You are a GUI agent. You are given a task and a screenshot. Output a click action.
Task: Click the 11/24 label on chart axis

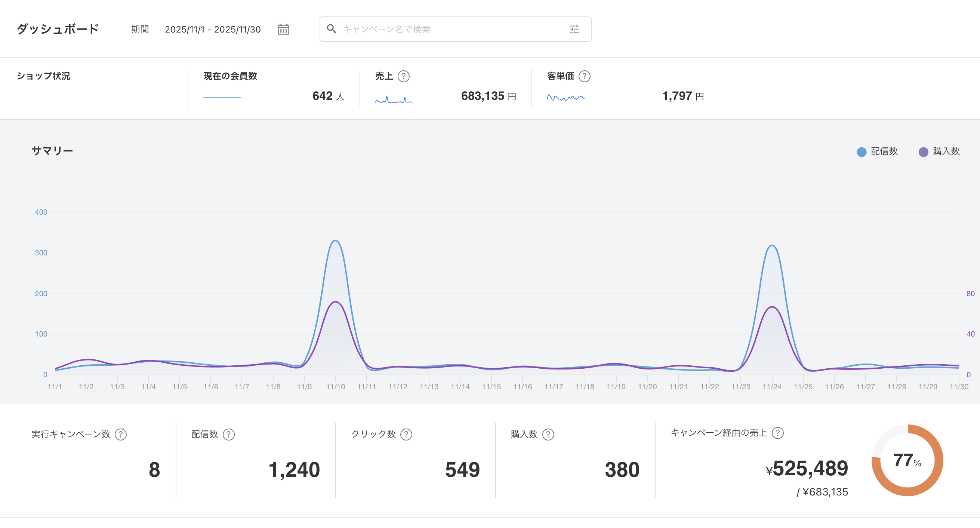(x=771, y=387)
